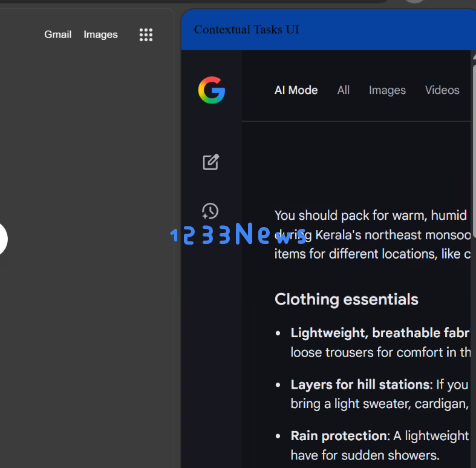
Task: Switch to the All results tab
Action: [x=343, y=90]
